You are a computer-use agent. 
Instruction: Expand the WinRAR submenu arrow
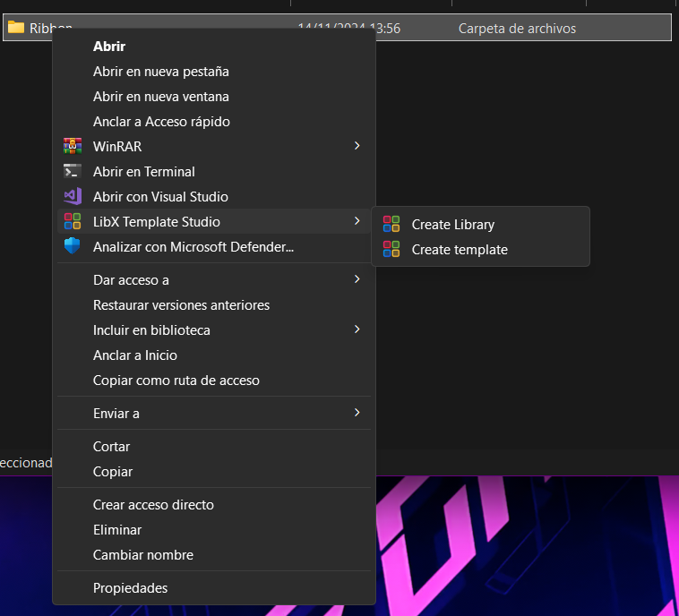[x=357, y=146]
